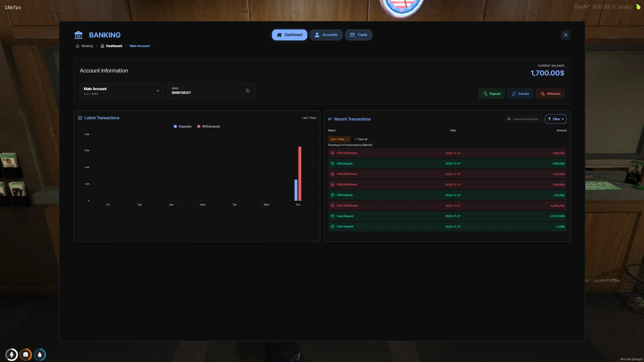Click the cash stack icon bottom left
The height and width of the screenshot is (362, 644).
[26, 354]
